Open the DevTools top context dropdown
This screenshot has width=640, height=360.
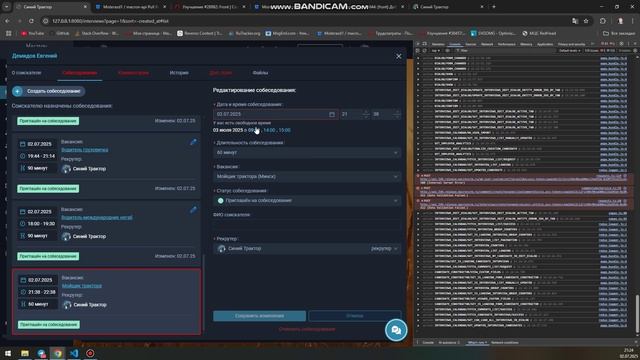coord(436,51)
